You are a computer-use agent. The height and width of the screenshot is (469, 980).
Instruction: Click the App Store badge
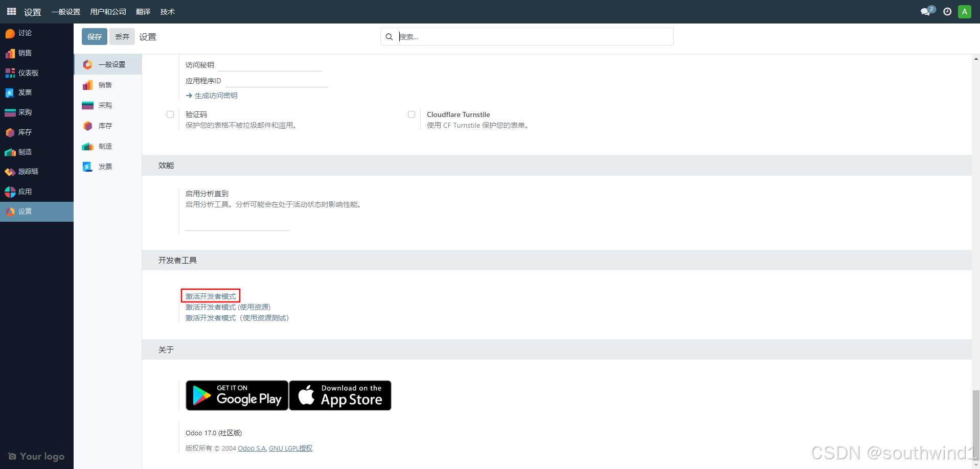pyautogui.click(x=340, y=395)
